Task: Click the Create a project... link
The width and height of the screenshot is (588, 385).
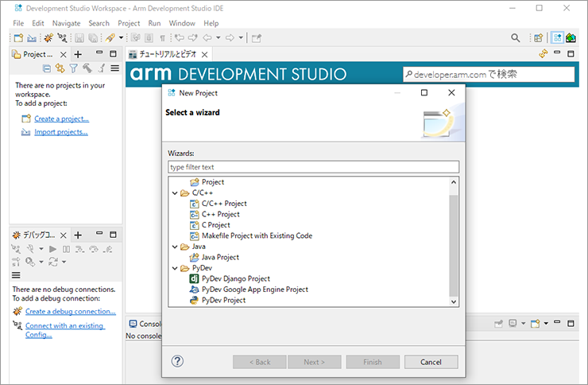Action: [x=61, y=119]
